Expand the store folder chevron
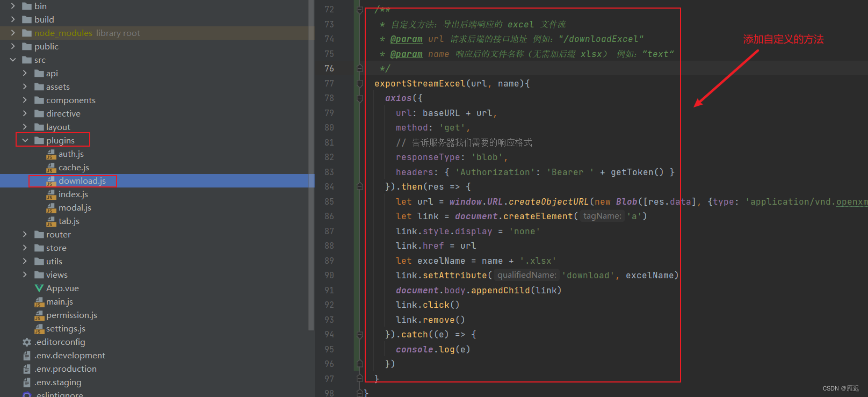Image resolution: width=868 pixels, height=397 pixels. 25,248
